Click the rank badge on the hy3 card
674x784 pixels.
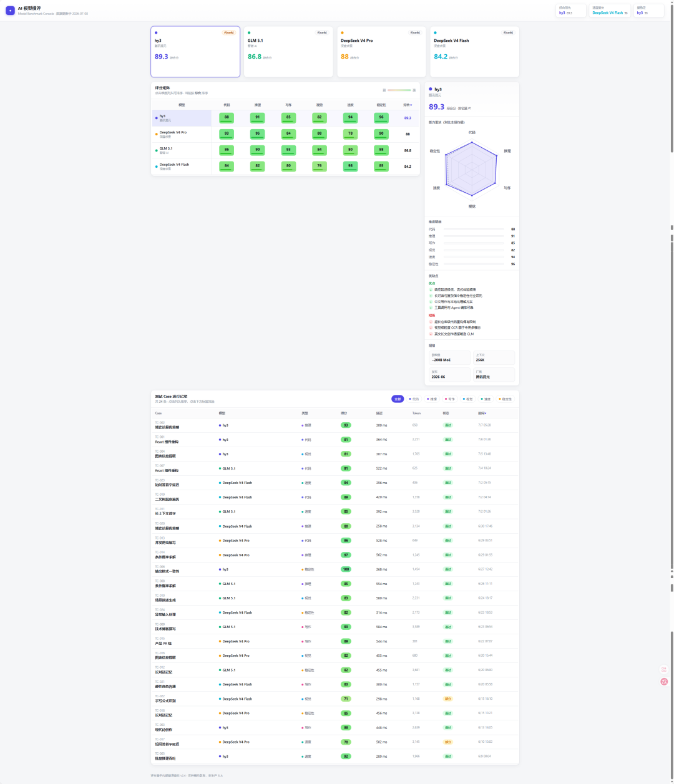coord(228,32)
